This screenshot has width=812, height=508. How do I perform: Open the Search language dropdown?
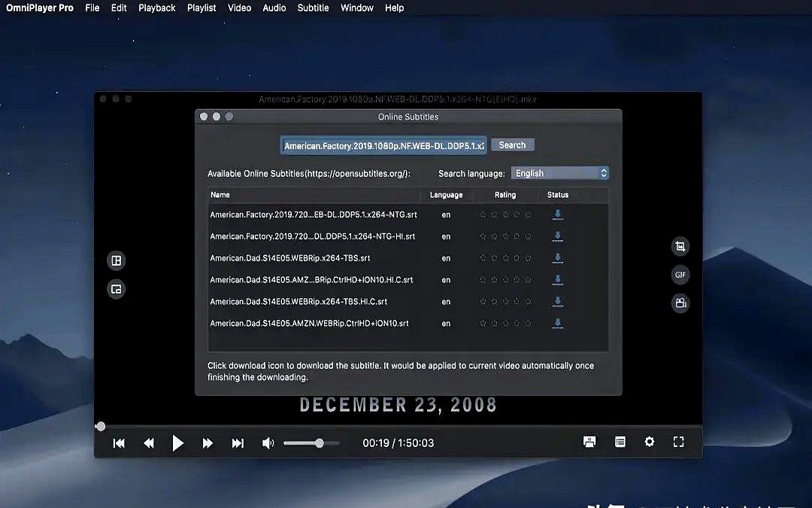point(560,173)
